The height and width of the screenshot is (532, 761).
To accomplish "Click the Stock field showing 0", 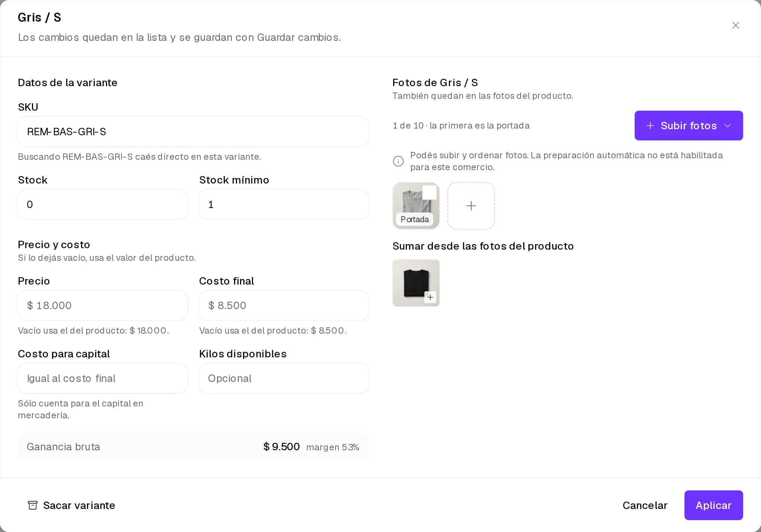I will click(103, 204).
